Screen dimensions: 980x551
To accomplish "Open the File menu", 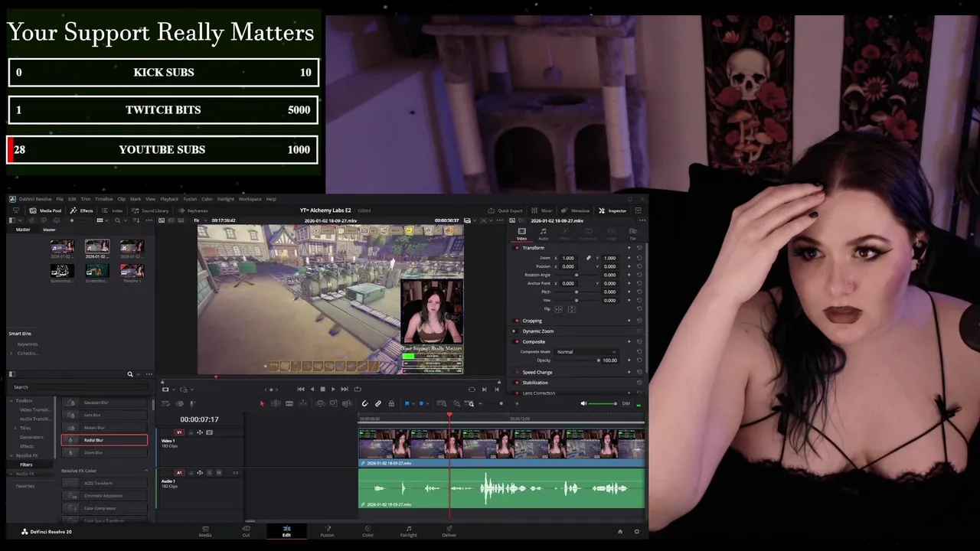I will click(x=60, y=199).
